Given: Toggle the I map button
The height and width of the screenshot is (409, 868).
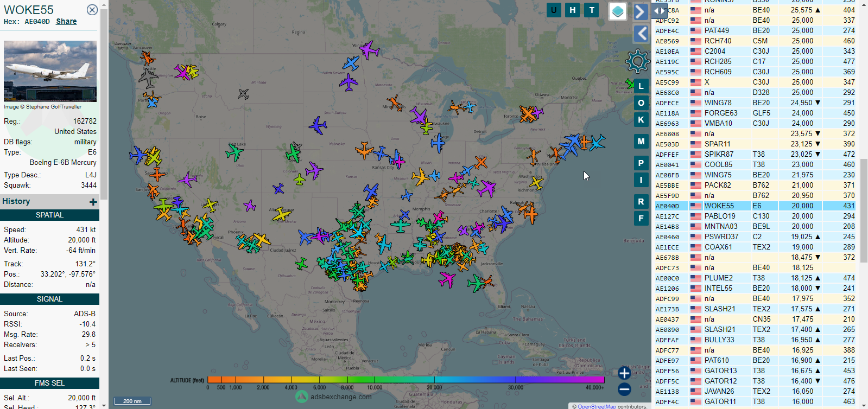Looking at the screenshot, I should [641, 180].
